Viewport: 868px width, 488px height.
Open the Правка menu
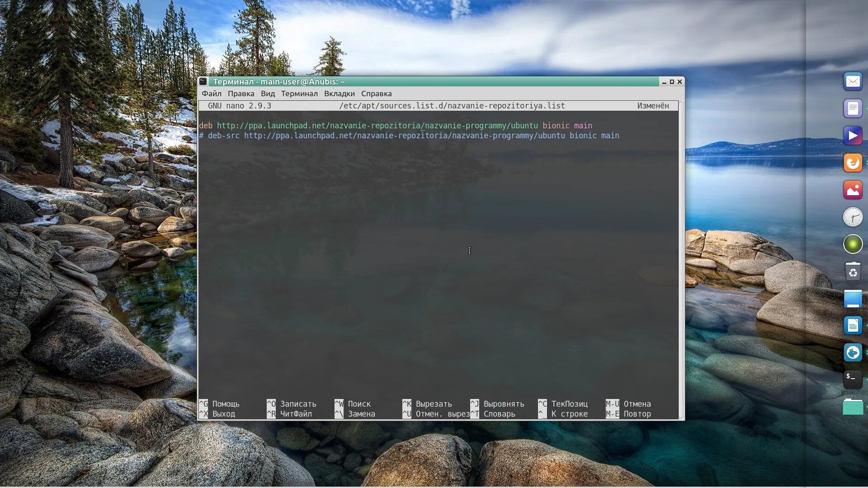tap(241, 94)
